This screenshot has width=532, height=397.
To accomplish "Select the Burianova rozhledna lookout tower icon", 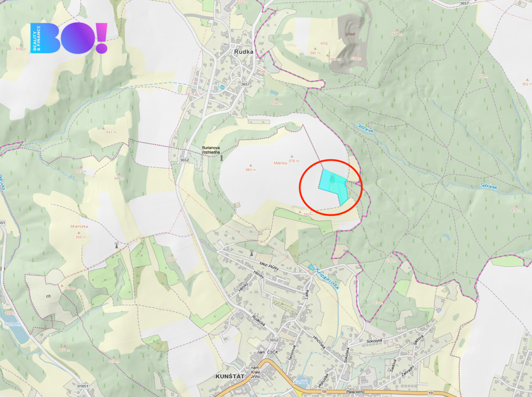I will (x=222, y=158).
